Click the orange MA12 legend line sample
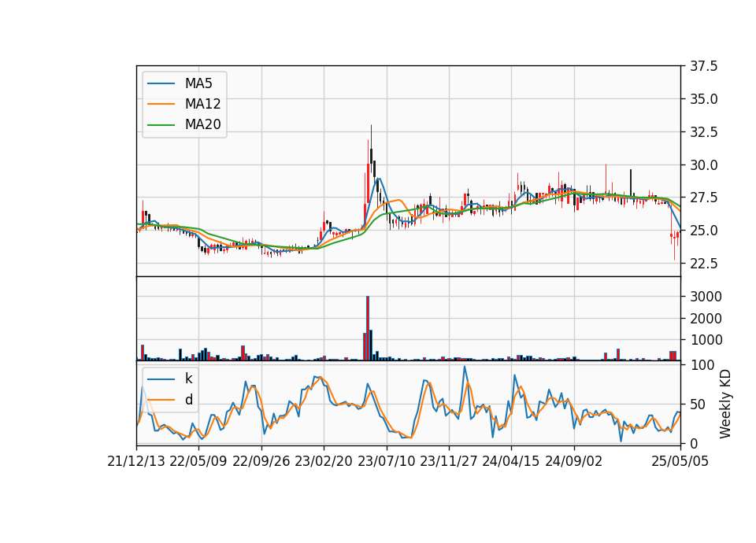 click(x=161, y=104)
